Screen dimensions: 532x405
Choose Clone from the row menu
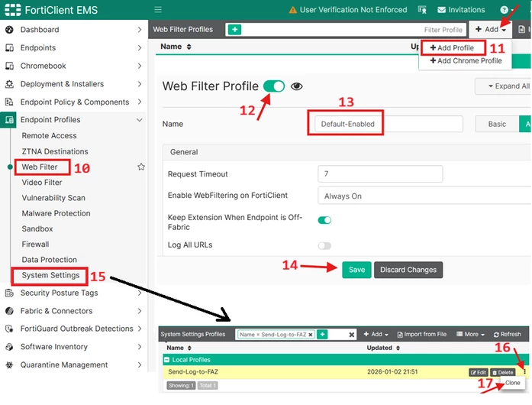click(512, 383)
